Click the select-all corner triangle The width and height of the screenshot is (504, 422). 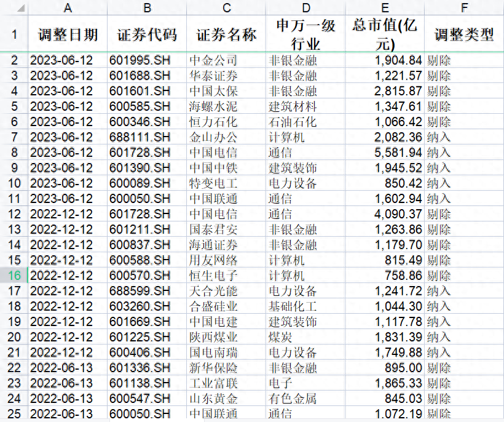[x=20, y=8]
